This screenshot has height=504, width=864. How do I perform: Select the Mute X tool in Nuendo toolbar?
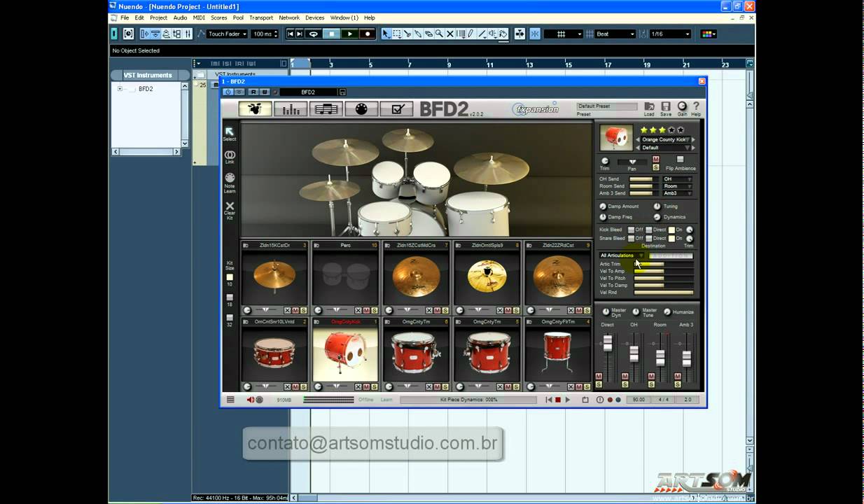450,34
